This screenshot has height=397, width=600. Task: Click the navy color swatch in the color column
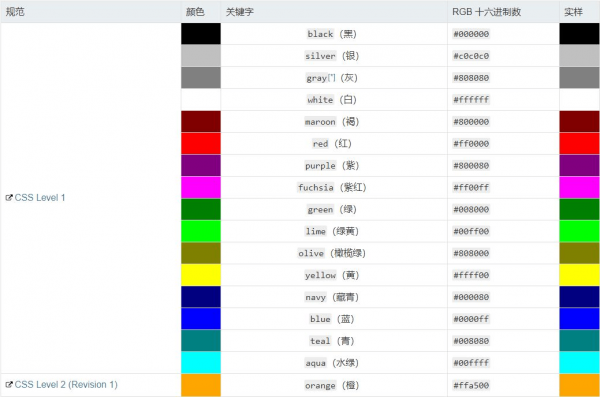coord(201,297)
